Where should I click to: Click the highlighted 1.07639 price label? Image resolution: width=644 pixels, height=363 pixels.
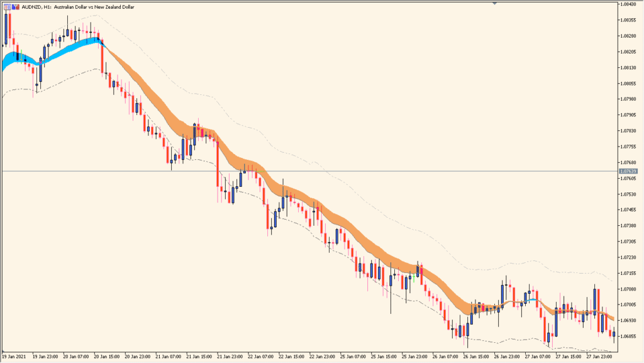point(628,171)
